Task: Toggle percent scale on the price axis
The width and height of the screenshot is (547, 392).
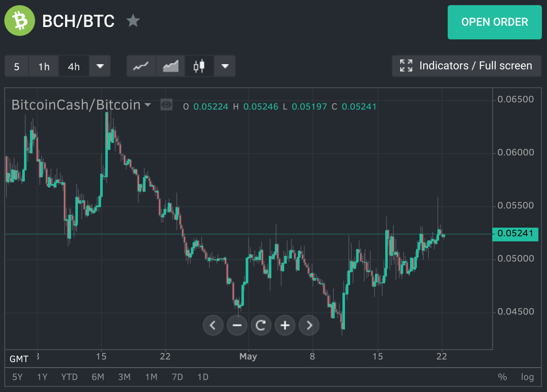Action: point(502,377)
